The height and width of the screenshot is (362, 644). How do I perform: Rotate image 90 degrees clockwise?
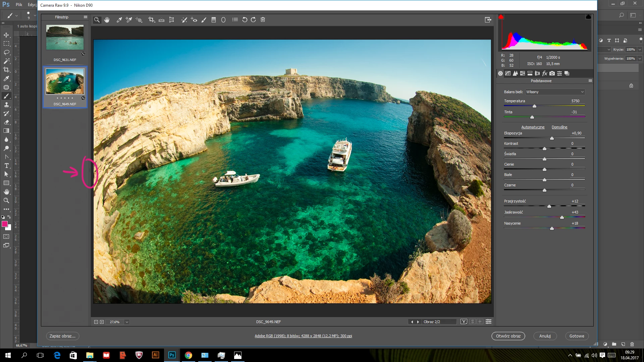click(x=254, y=20)
